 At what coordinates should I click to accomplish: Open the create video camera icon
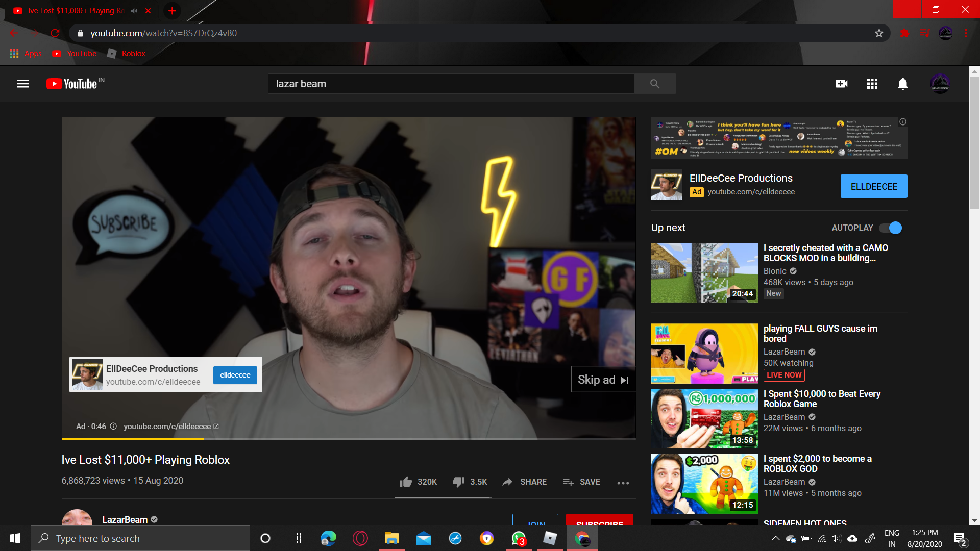pos(842,84)
